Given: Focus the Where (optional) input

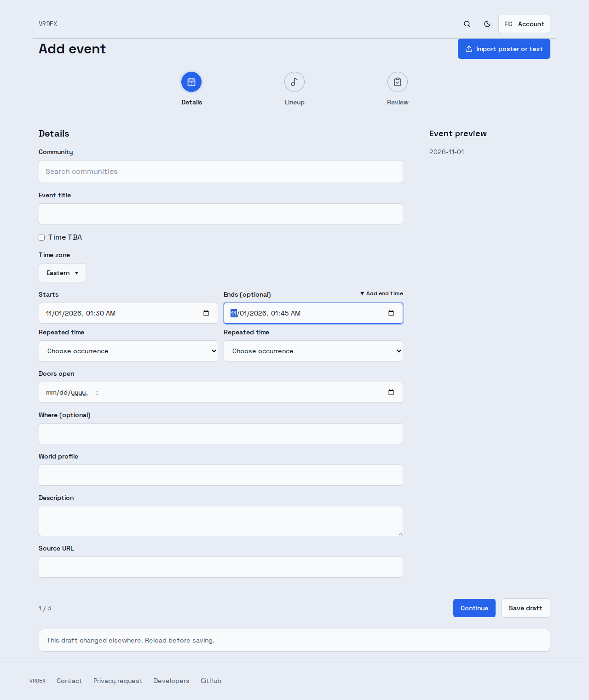Looking at the screenshot, I should point(221,434).
